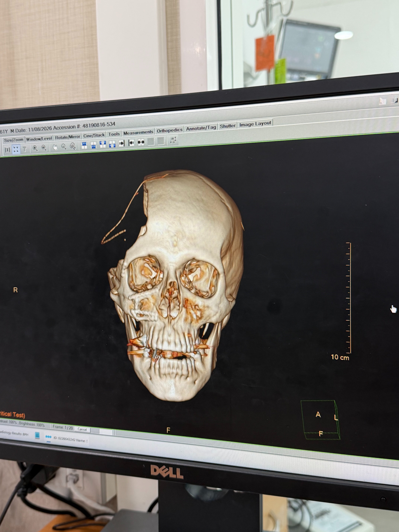Select the plain magnifying glass tool

(x=64, y=147)
